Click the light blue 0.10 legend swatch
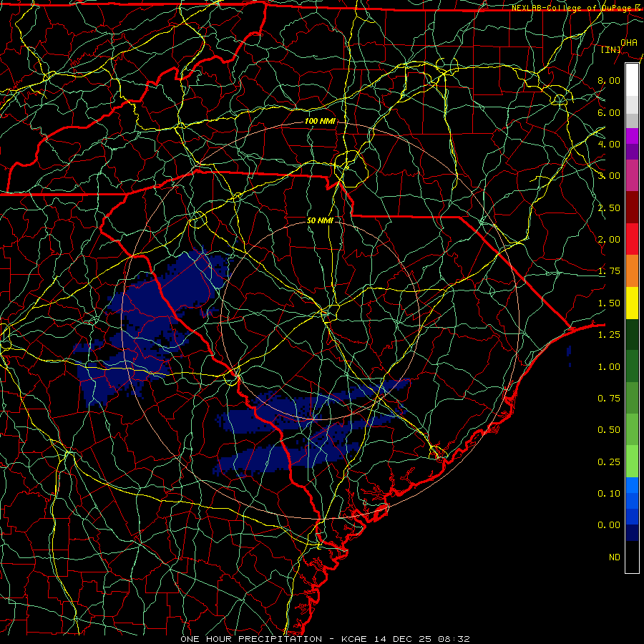This screenshot has height=644, width=644. 632,485
